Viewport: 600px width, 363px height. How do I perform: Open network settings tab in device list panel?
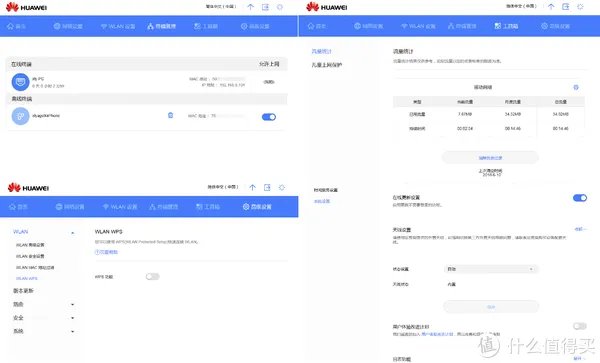pos(68,26)
